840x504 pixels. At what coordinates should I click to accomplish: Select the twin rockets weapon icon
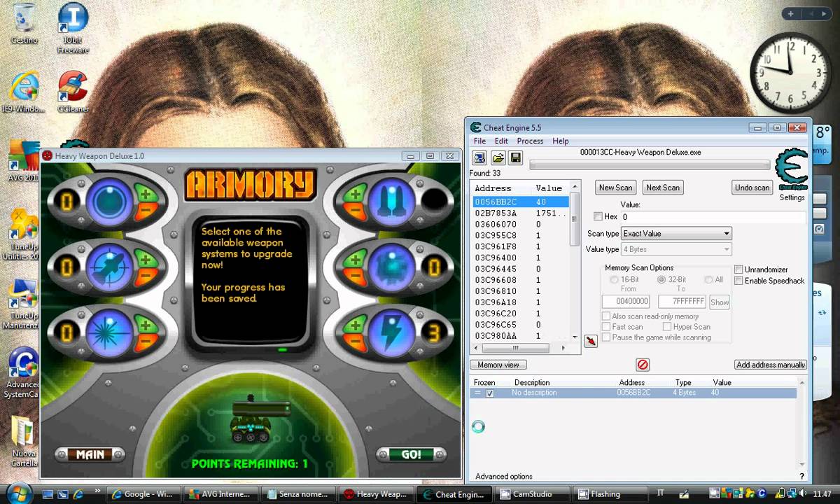(x=392, y=202)
